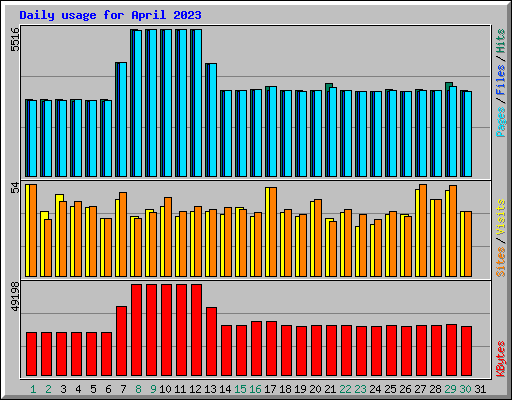Click the red KBytes bar for day 30
This screenshot has width=512, height=400.
coord(466,351)
